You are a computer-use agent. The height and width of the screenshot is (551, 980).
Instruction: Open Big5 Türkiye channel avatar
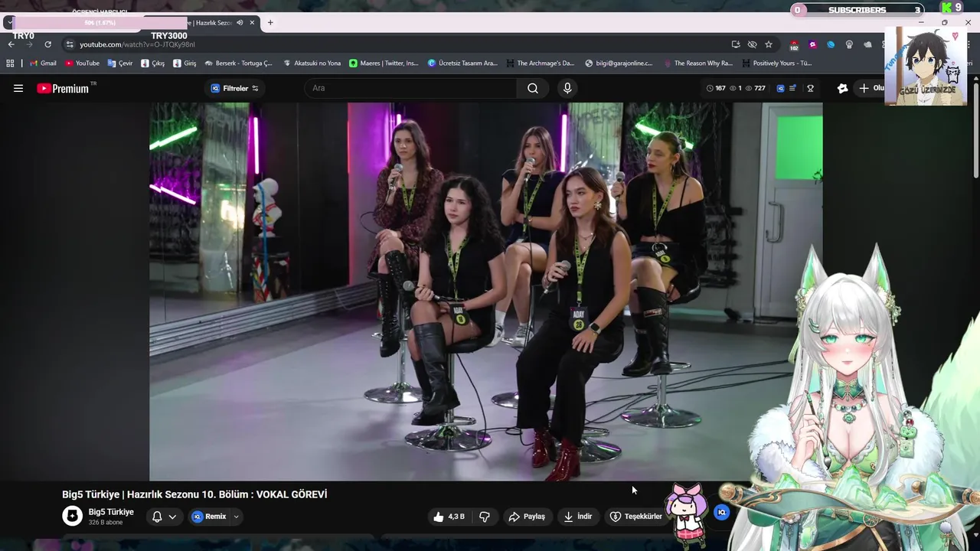pos(72,517)
